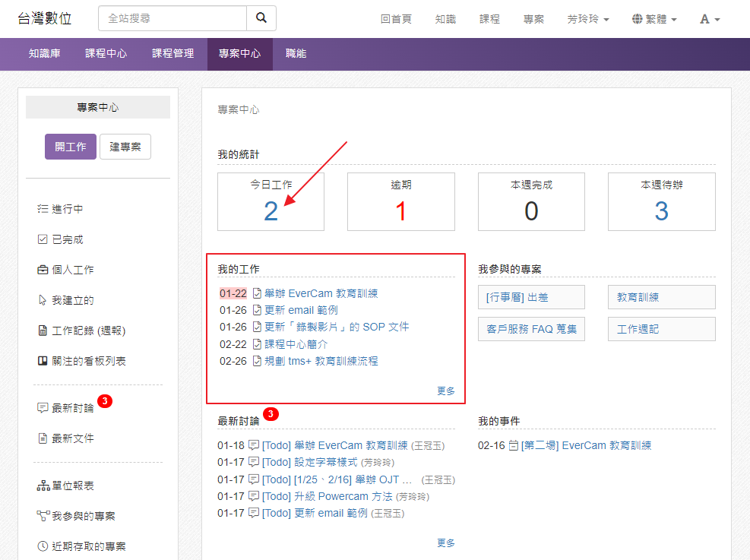The width and height of the screenshot is (750, 560).
Task: Open the 更新 email 範例 task link
Action: (301, 310)
